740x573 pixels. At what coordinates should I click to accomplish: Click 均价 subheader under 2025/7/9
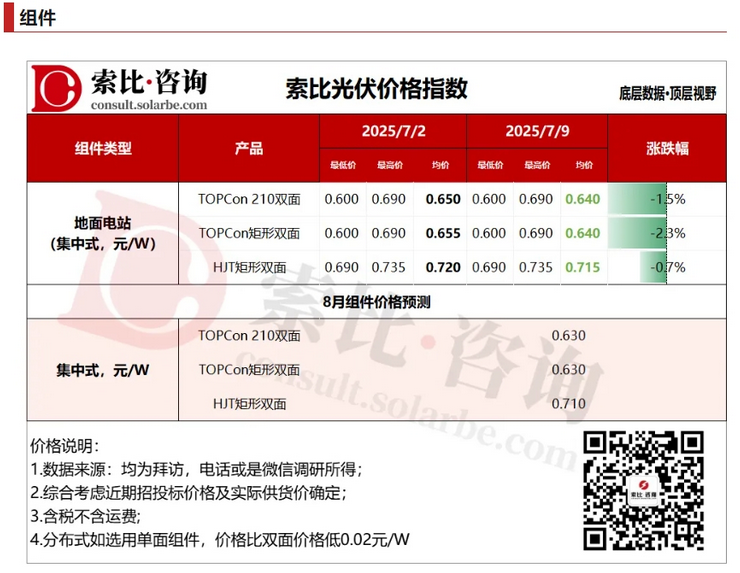[584, 165]
